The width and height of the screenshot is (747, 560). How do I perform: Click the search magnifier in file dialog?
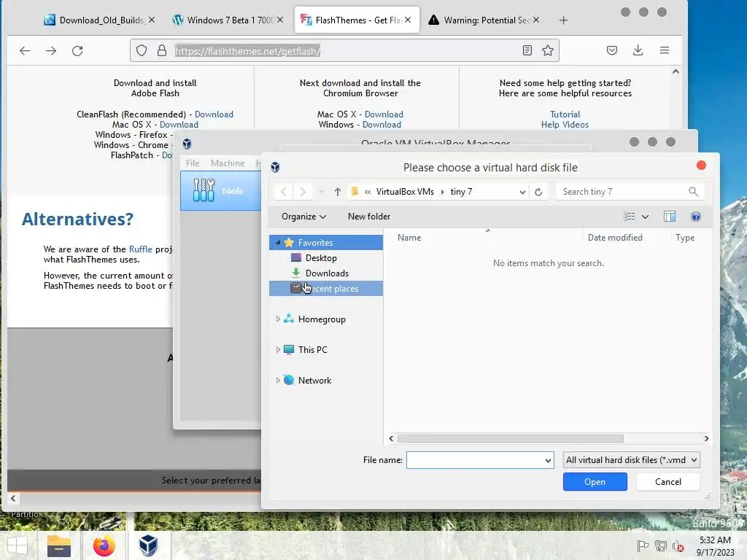693,192
